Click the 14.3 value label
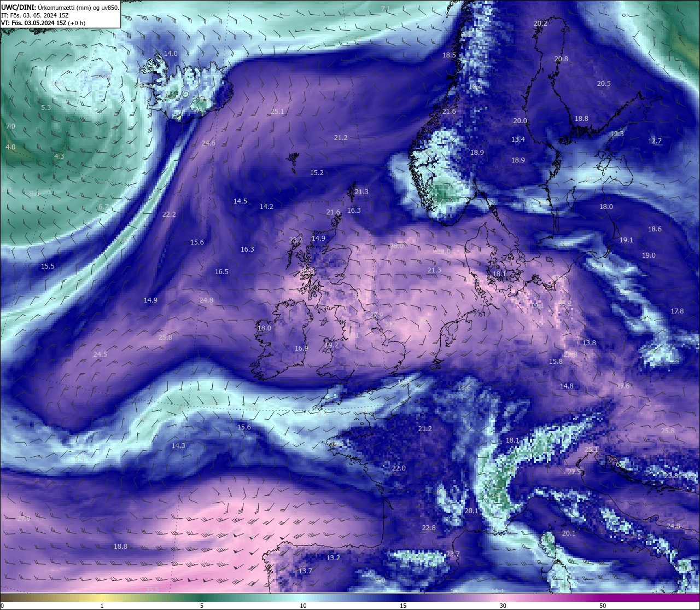 pos(178,446)
